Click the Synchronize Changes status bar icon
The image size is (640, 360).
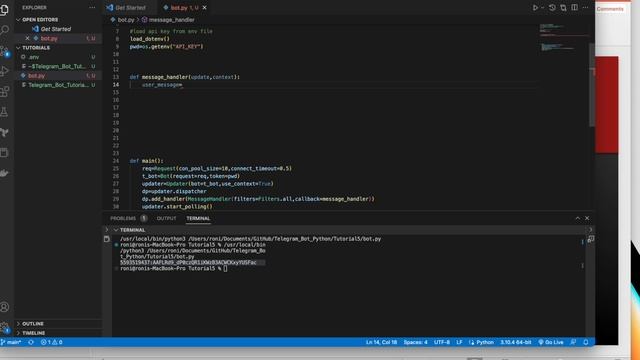tap(31, 342)
